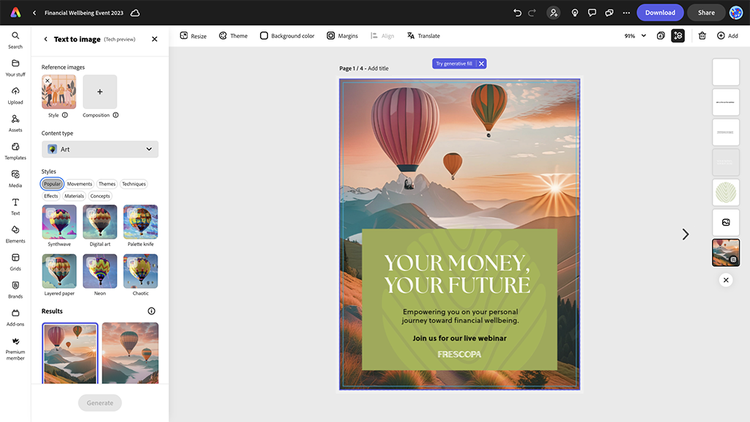Undo the last action
The height and width of the screenshot is (422, 750).
click(x=517, y=13)
